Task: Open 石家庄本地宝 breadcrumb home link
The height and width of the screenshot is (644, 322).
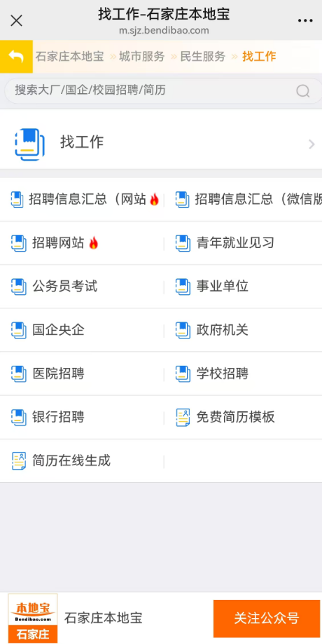Action: [x=69, y=56]
